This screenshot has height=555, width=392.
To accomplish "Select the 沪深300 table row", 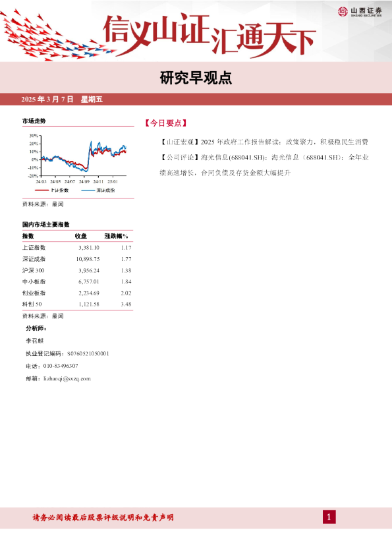I will pos(77,270).
